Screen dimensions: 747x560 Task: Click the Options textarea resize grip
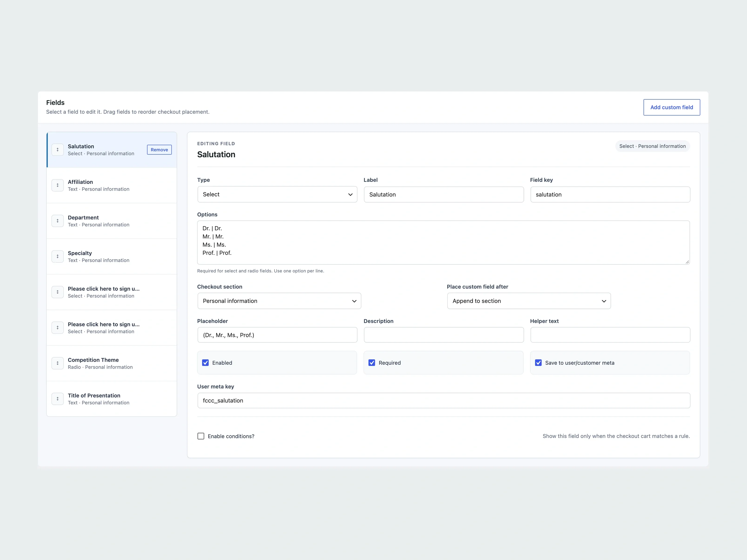pyautogui.click(x=687, y=262)
